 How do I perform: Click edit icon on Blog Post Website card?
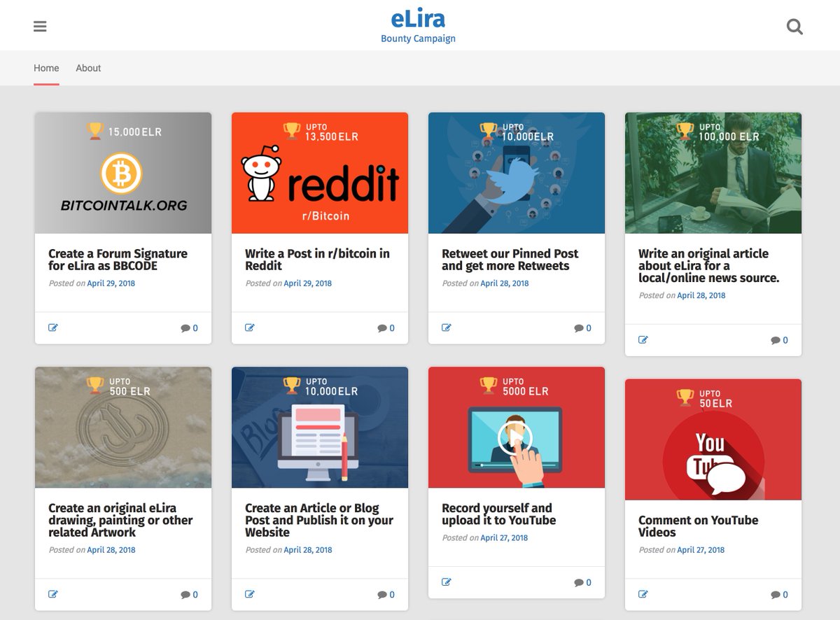(x=250, y=594)
